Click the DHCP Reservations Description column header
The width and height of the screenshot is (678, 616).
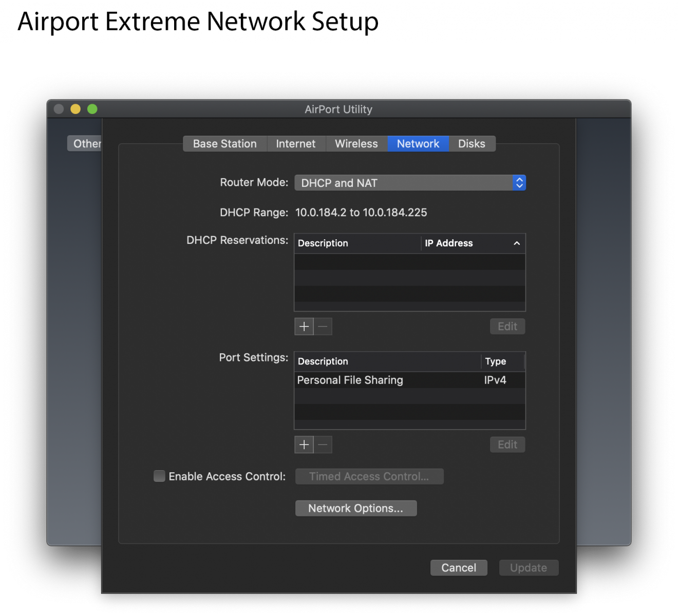357,243
